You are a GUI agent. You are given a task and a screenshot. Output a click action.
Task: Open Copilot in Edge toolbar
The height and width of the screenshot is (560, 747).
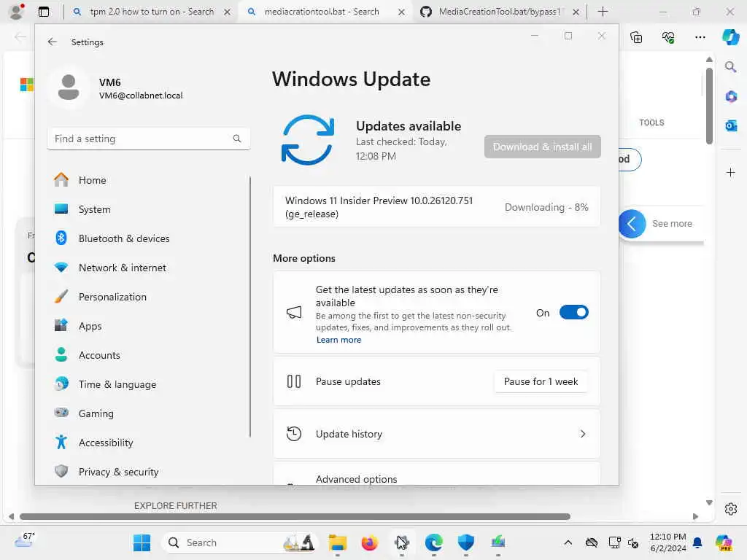click(730, 36)
